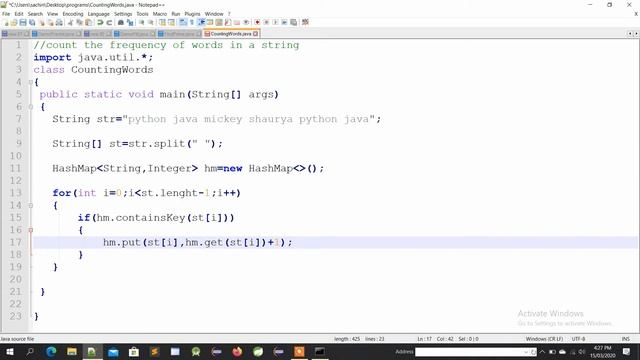The image size is (640, 360).
Task: Open the Run menu
Action: point(176,14)
